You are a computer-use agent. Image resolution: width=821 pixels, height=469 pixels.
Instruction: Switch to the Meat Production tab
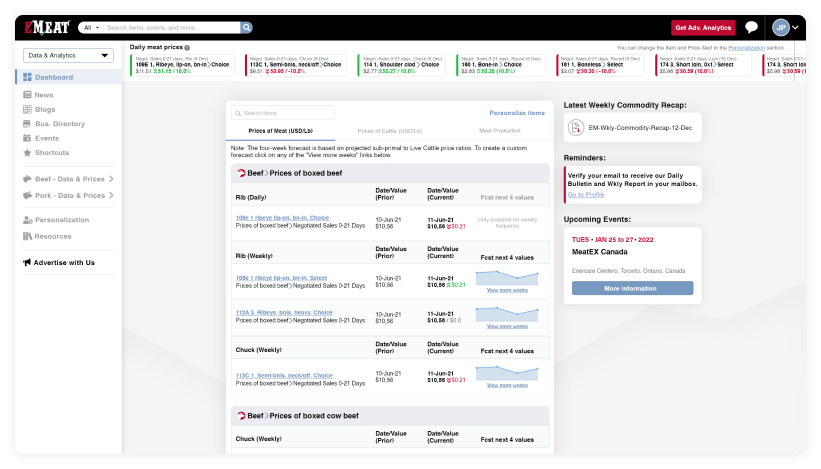(499, 131)
